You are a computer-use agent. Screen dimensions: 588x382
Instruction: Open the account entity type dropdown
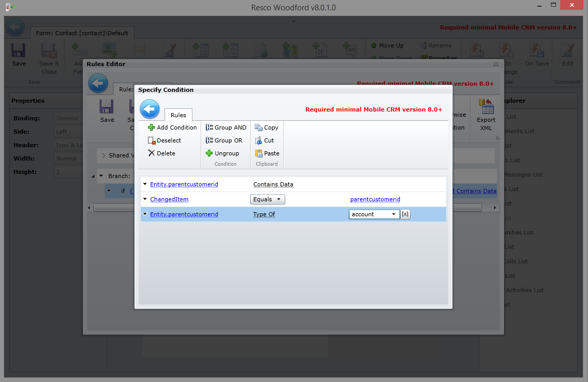(x=374, y=214)
